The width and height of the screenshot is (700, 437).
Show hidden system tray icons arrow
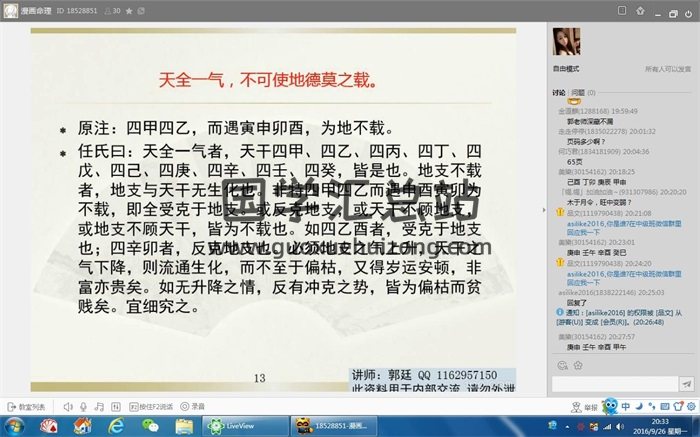[567, 426]
